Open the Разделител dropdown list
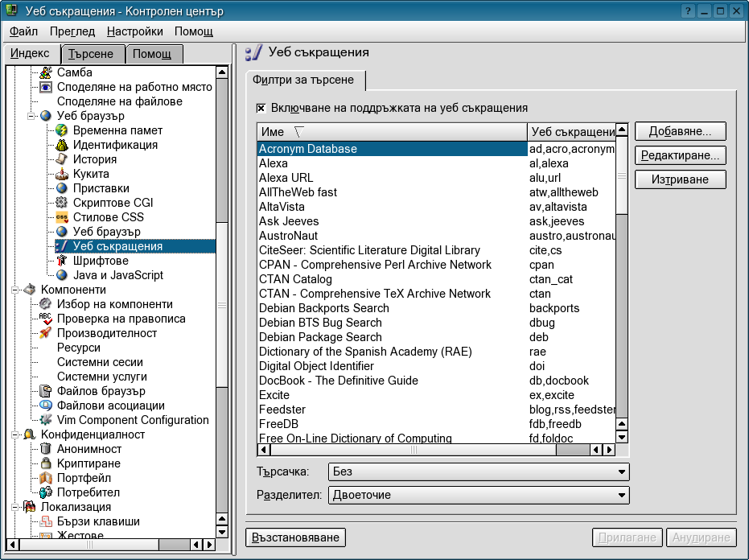The image size is (749, 560). click(x=479, y=495)
